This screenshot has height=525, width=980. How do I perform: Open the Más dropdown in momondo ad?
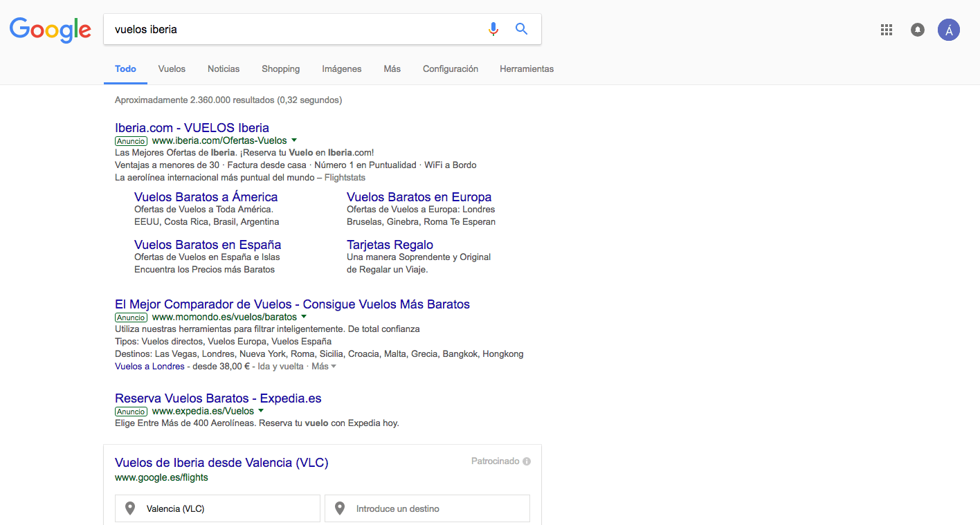[323, 367]
